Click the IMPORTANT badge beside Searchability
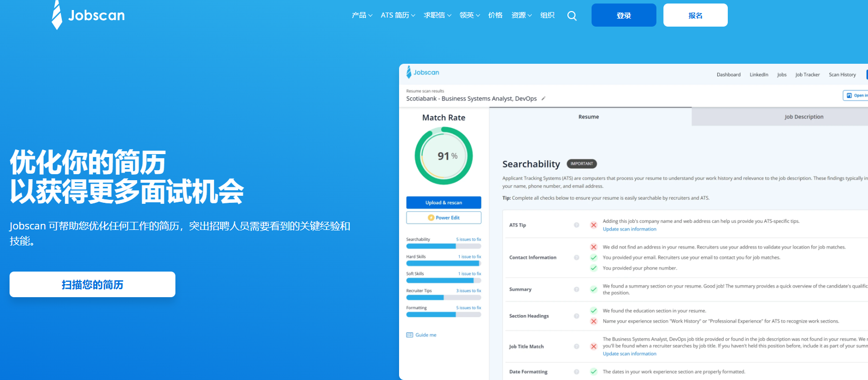Screen dimensions: 868x380 point(582,164)
